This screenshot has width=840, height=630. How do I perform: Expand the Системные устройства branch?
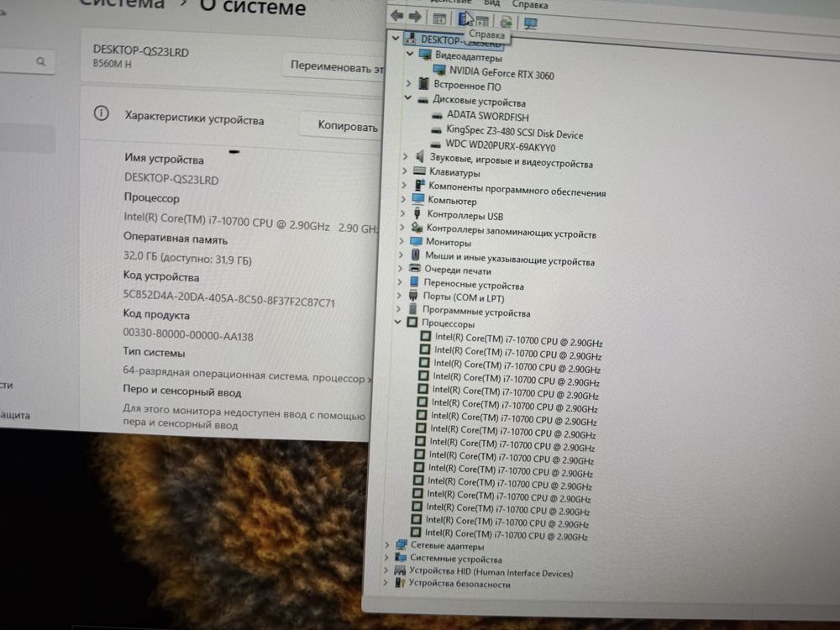386,558
